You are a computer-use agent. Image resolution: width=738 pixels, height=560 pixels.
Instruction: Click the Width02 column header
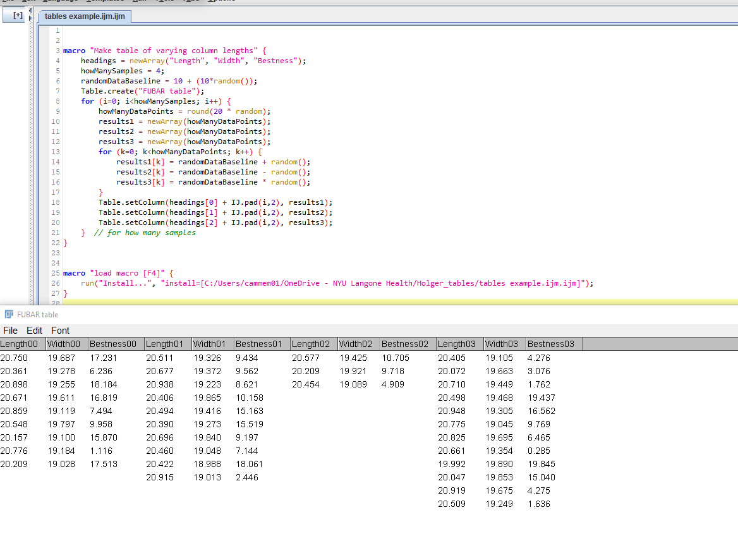[x=356, y=344]
